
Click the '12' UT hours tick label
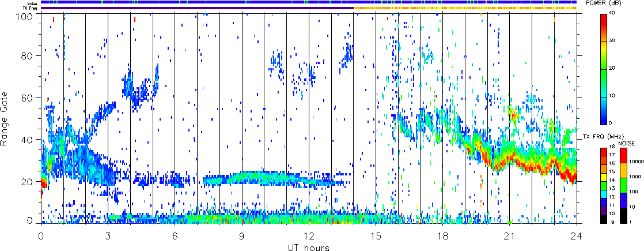(x=309, y=235)
